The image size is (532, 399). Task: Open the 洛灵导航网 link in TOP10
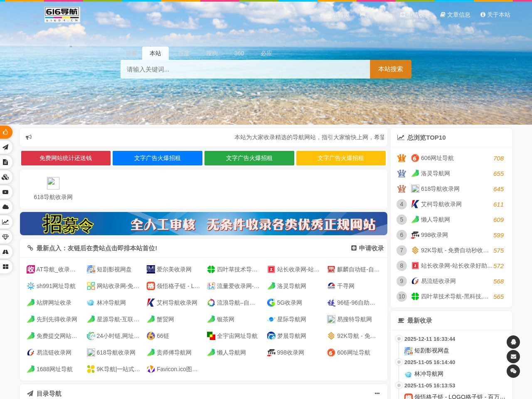pyautogui.click(x=435, y=173)
